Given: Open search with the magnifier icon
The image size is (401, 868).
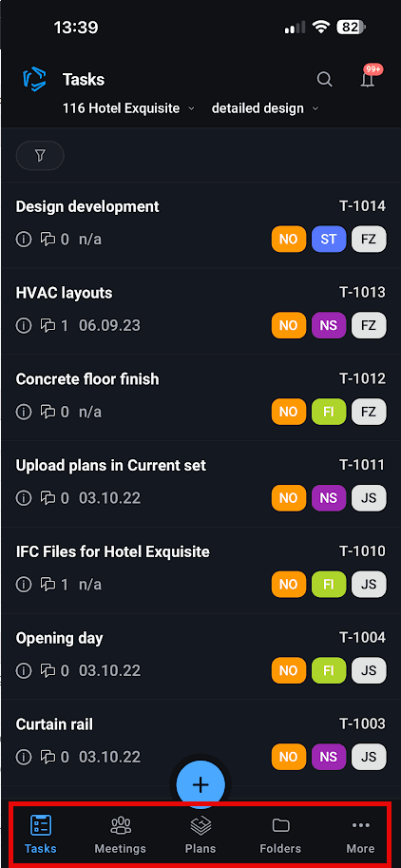Looking at the screenshot, I should [325, 80].
